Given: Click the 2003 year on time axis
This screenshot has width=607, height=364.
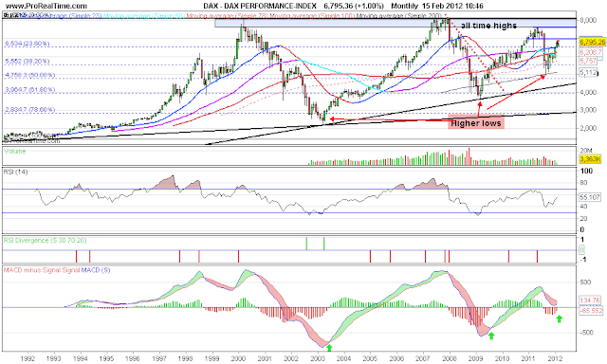Looking at the screenshot, I should coord(318,358).
